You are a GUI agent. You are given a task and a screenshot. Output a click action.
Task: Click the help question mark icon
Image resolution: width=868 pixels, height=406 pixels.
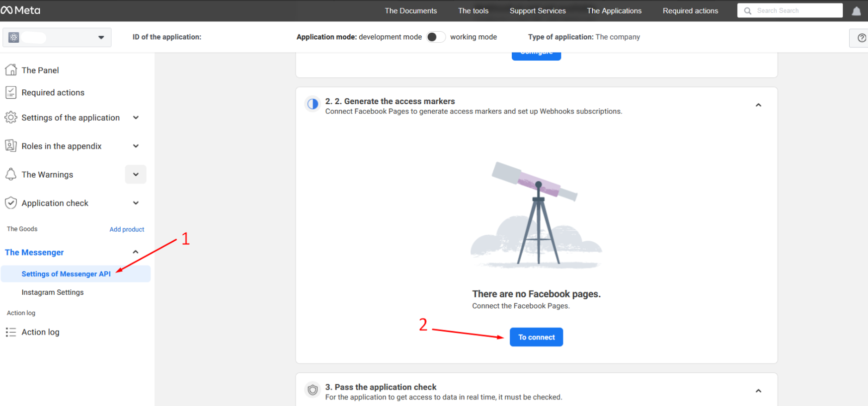(862, 38)
